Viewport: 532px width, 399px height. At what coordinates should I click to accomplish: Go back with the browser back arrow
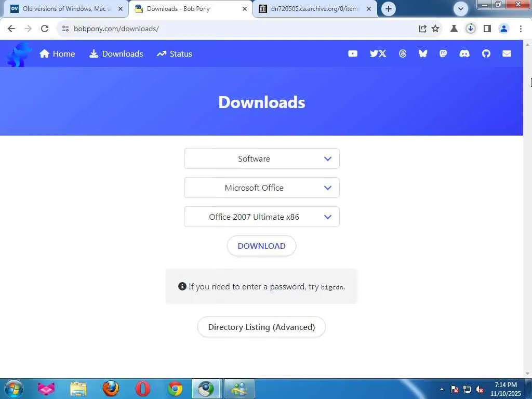(11, 29)
